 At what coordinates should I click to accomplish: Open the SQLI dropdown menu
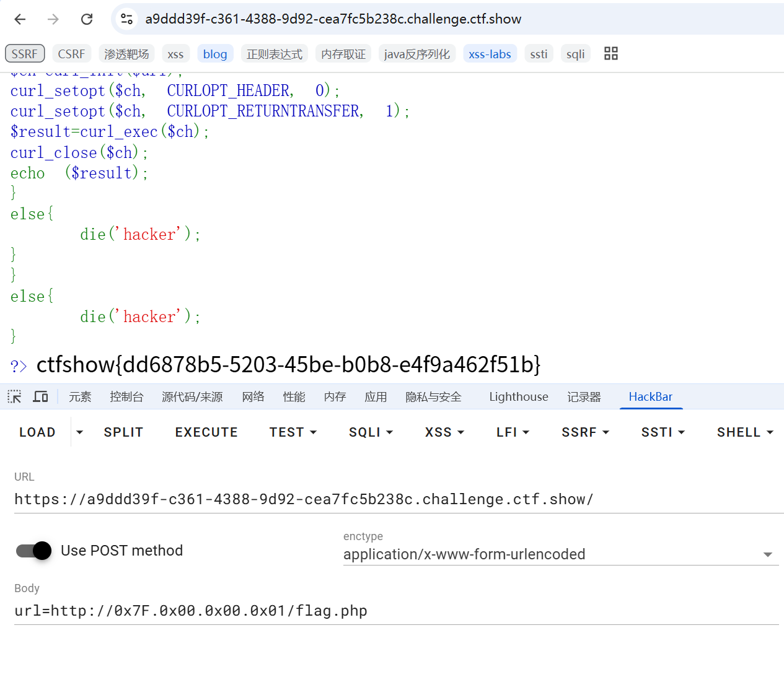coord(371,432)
